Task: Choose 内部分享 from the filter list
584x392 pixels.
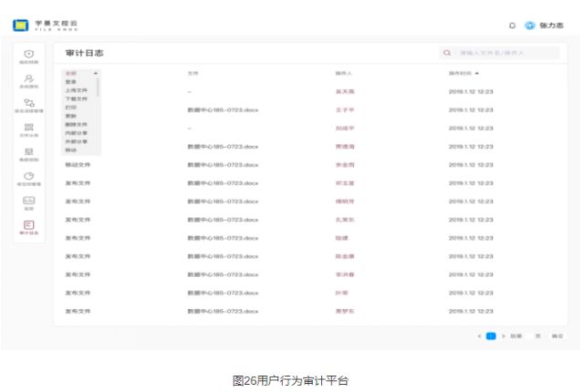Action: (77, 133)
